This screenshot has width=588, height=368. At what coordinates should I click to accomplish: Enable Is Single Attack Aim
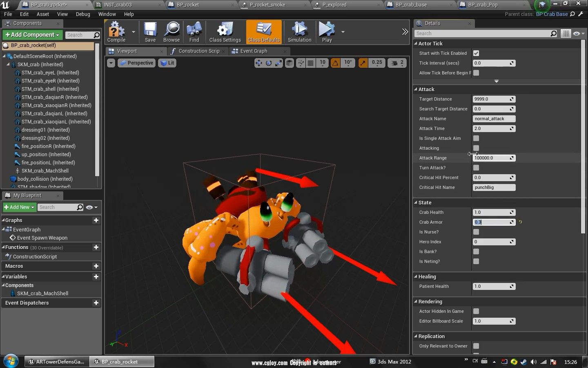[476, 138]
